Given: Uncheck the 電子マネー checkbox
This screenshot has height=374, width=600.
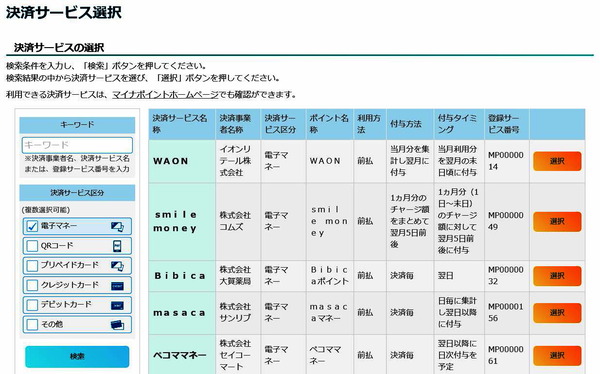Looking at the screenshot, I should [x=32, y=226].
